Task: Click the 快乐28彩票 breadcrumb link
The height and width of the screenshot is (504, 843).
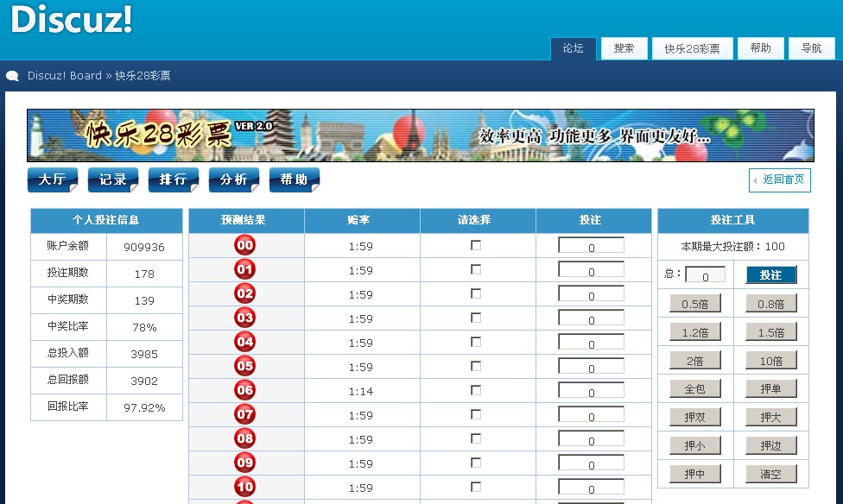Action: [x=143, y=76]
